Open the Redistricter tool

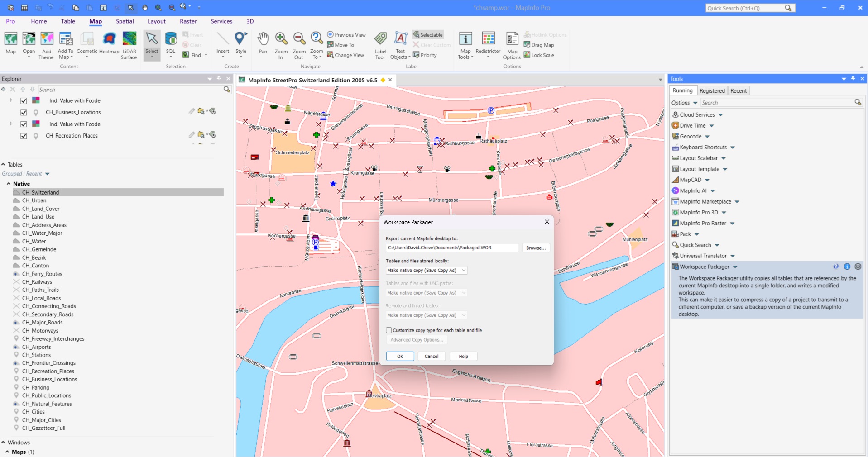pos(488,43)
